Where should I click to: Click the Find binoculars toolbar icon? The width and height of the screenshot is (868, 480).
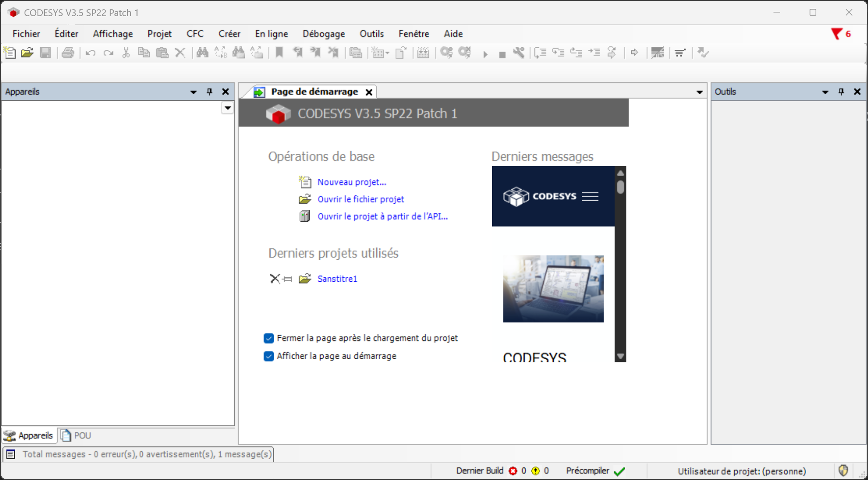[202, 53]
